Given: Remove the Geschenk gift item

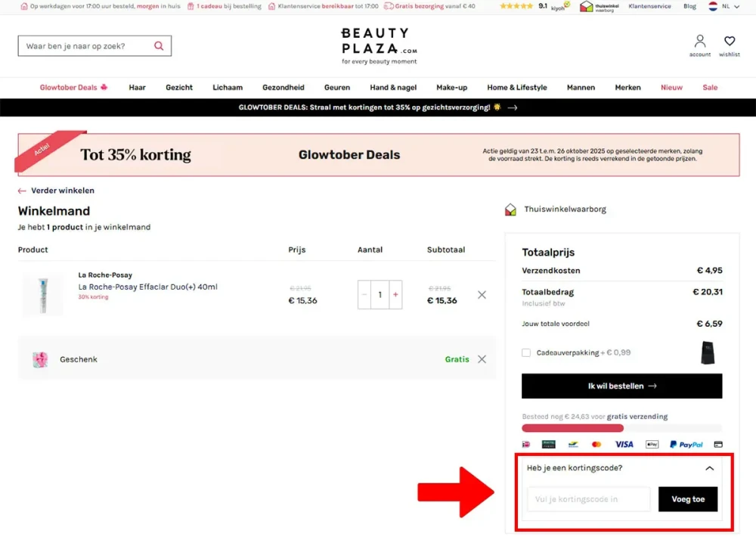Looking at the screenshot, I should pyautogui.click(x=482, y=359).
